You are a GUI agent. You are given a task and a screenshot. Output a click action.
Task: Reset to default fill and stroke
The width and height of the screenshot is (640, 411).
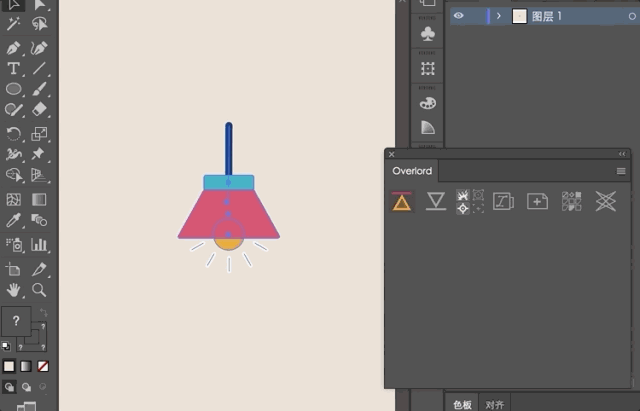(x=6, y=346)
